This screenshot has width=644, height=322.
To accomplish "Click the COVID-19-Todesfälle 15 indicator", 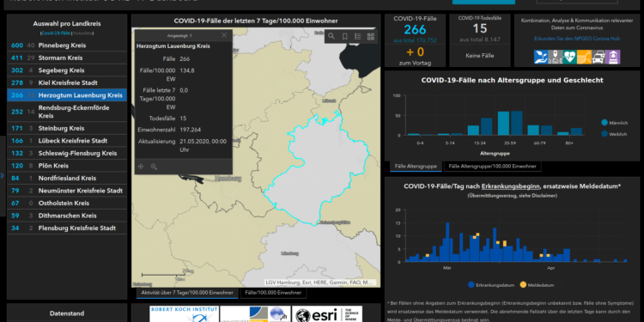I will 480,28.
